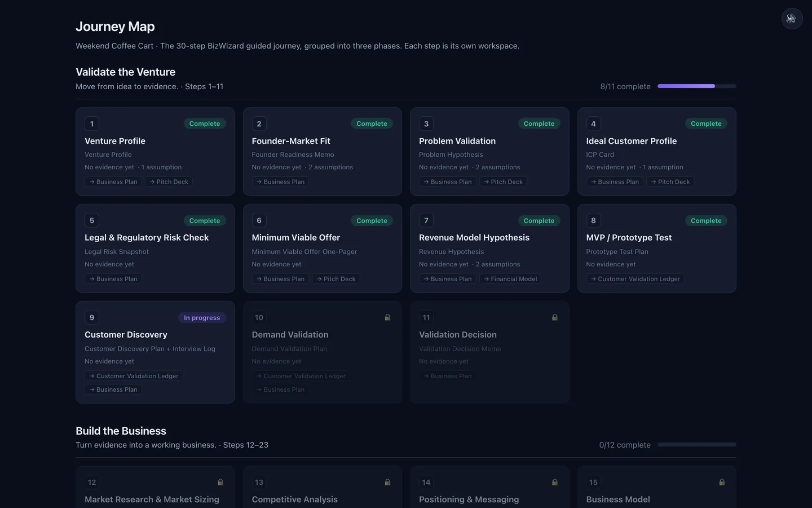Click the Build the Business progress bar
This screenshot has height=508, width=812.
pyautogui.click(x=697, y=445)
